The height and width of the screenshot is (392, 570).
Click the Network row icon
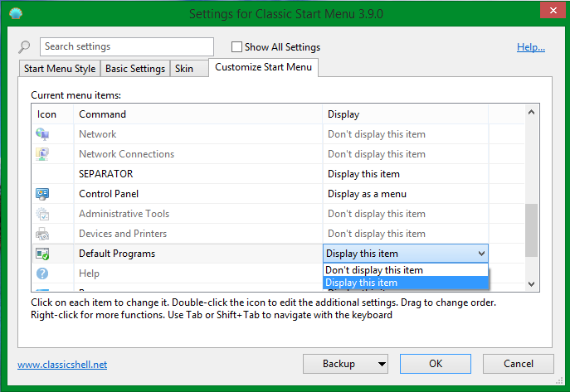pyautogui.click(x=43, y=134)
